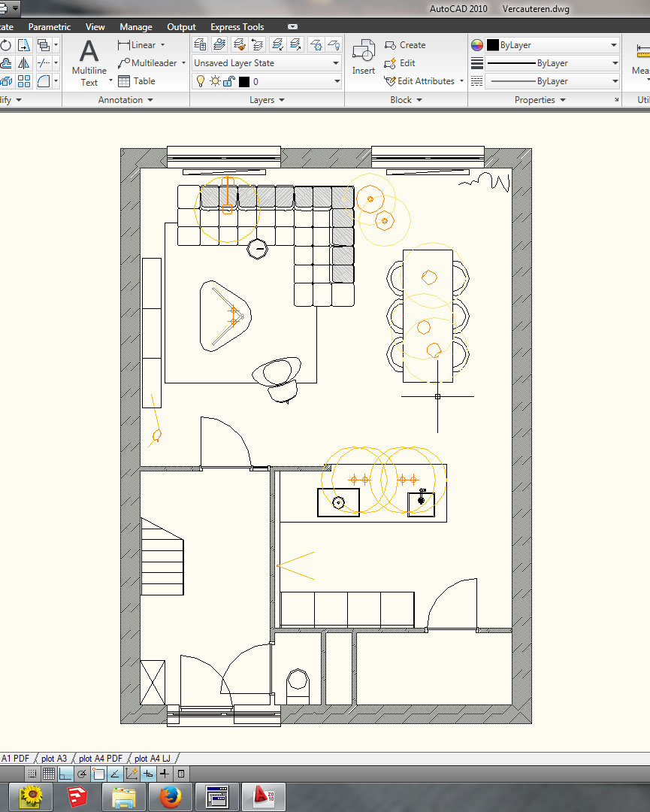Open Layer Properties manager icon

201,45
